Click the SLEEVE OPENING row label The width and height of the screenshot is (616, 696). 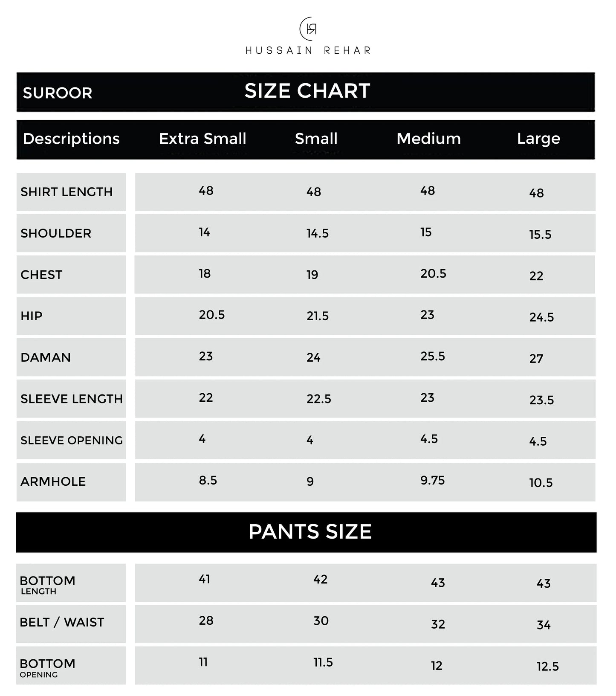pyautogui.click(x=72, y=440)
